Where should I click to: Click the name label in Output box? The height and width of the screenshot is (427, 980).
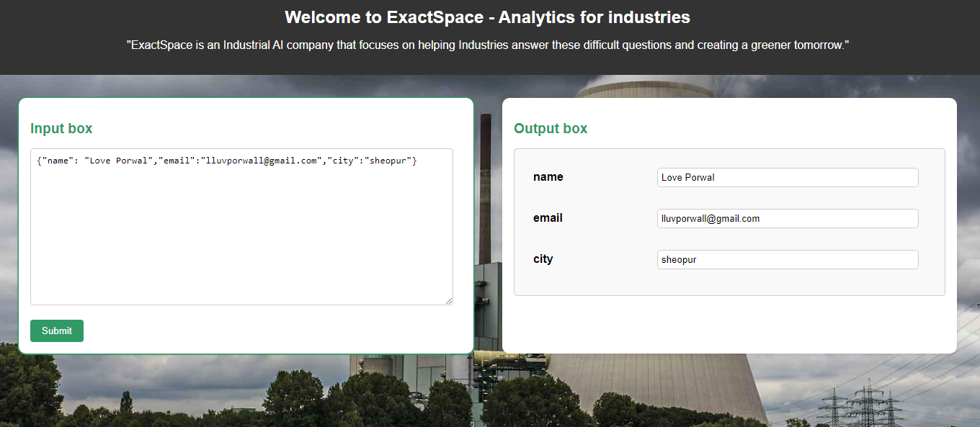(x=548, y=177)
